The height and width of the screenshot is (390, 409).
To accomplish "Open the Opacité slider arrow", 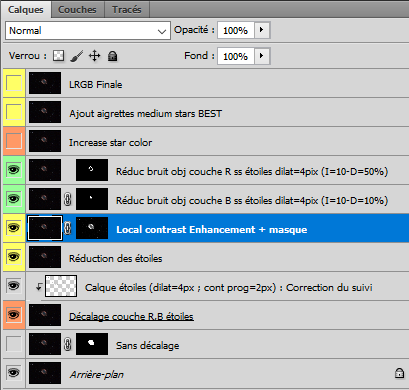I will 262,30.
